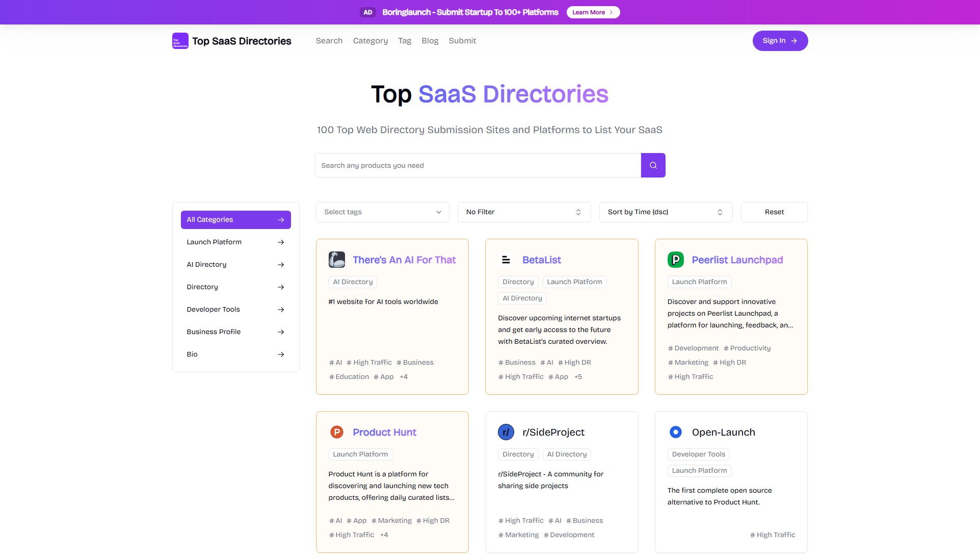Screen dimensions: 980x557
Task: Click arrow icon beside Business Profile category
Action: click(x=281, y=332)
